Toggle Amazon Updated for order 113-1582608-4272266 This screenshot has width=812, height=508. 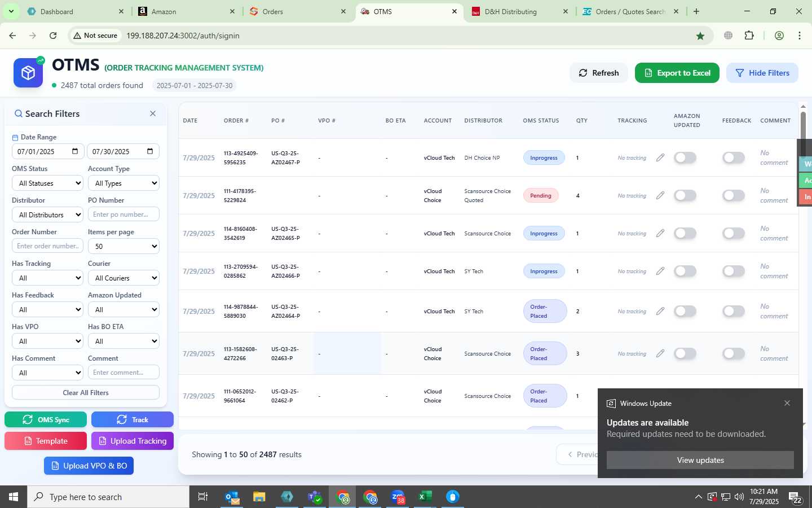coord(685,353)
